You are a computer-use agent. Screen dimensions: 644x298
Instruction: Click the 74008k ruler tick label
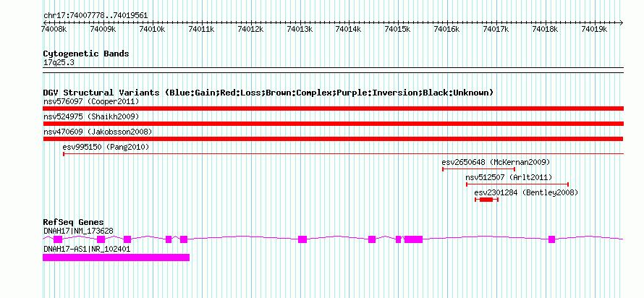pos(54,29)
